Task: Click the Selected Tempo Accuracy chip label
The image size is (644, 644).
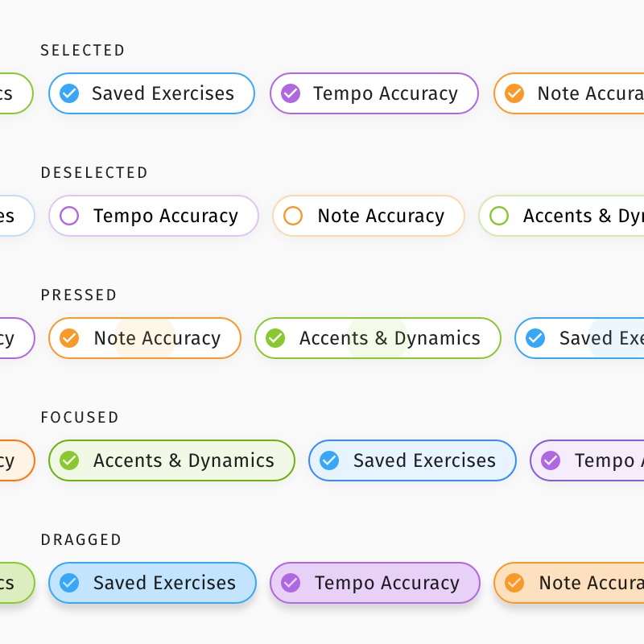Action: pyautogui.click(x=386, y=94)
